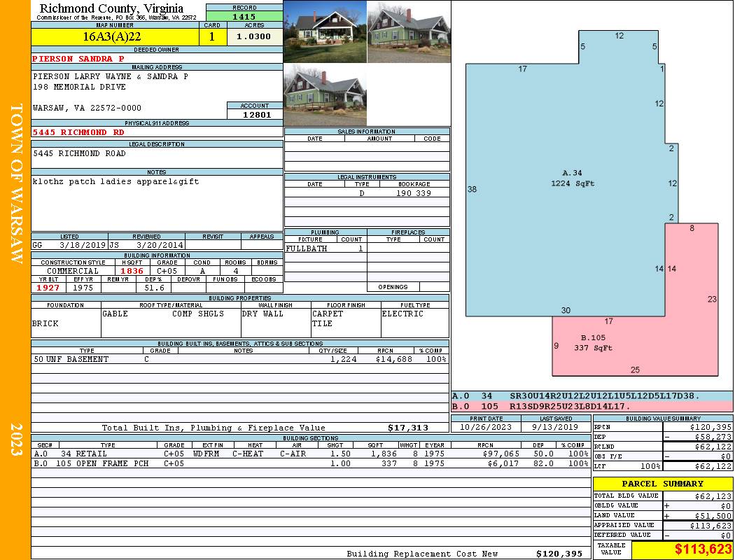Select the acres value 1.0300
Image resolution: width=735 pixels, height=560 pixels.
point(253,36)
